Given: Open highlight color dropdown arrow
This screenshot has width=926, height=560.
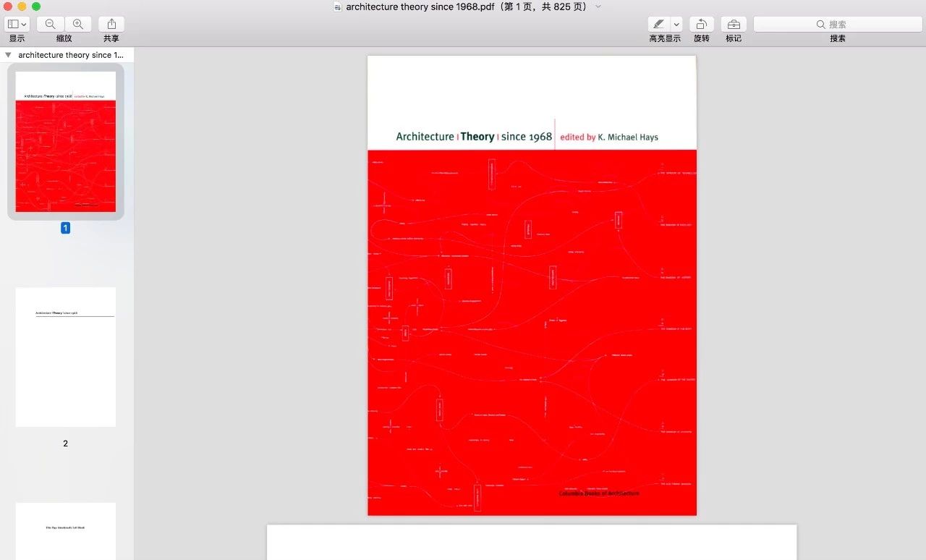Looking at the screenshot, I should [676, 24].
